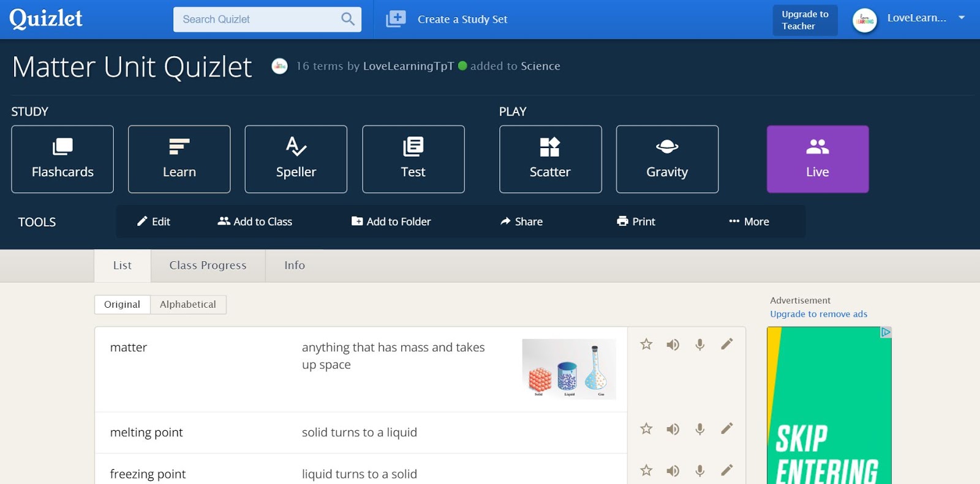This screenshot has width=980, height=484.
Task: Add this set to a class
Action: pos(255,222)
